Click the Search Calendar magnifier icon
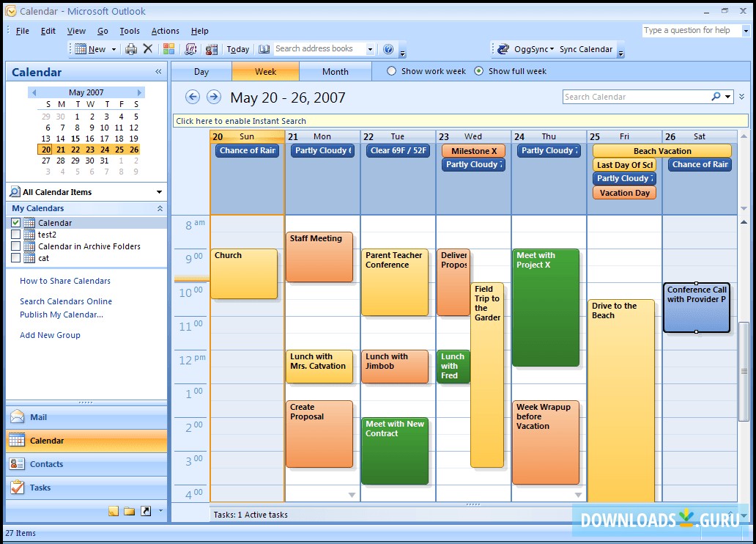Viewport: 756px width, 544px height. 716,97
